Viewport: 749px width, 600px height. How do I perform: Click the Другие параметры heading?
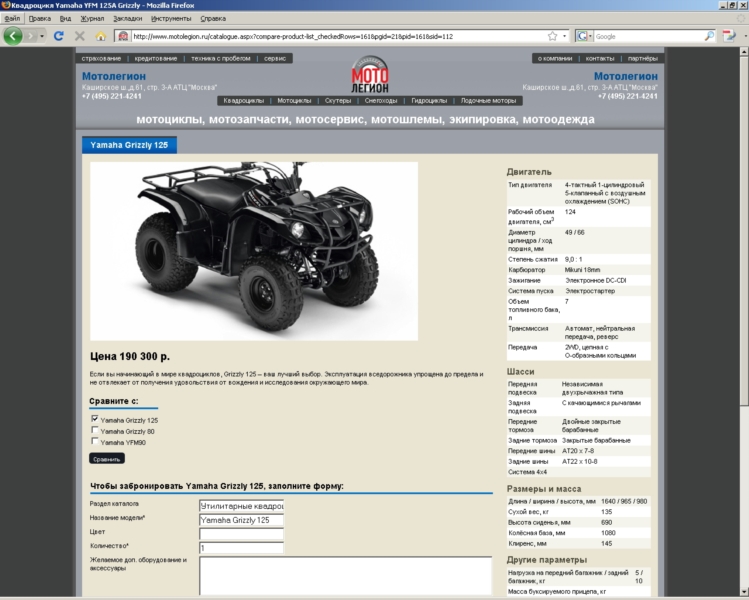click(x=547, y=559)
